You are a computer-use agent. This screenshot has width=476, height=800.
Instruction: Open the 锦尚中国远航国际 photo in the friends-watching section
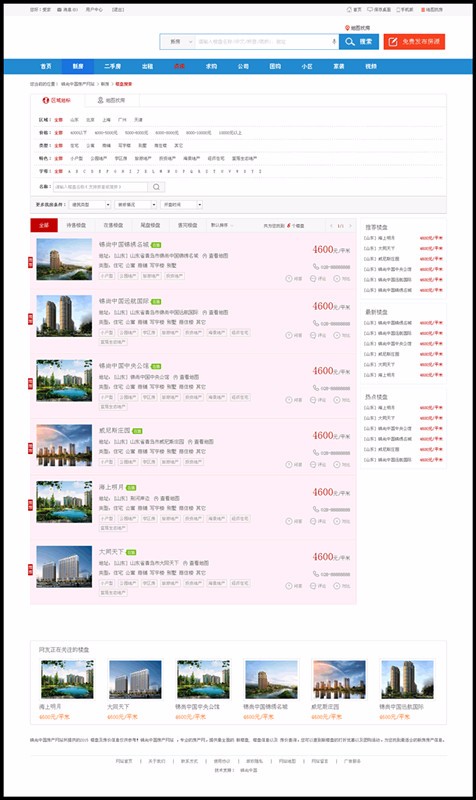[407, 680]
